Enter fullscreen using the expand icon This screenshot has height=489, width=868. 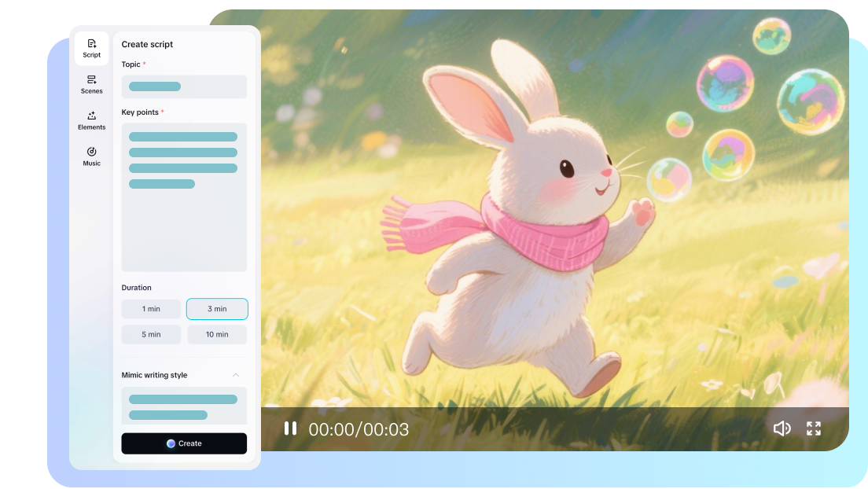(814, 428)
